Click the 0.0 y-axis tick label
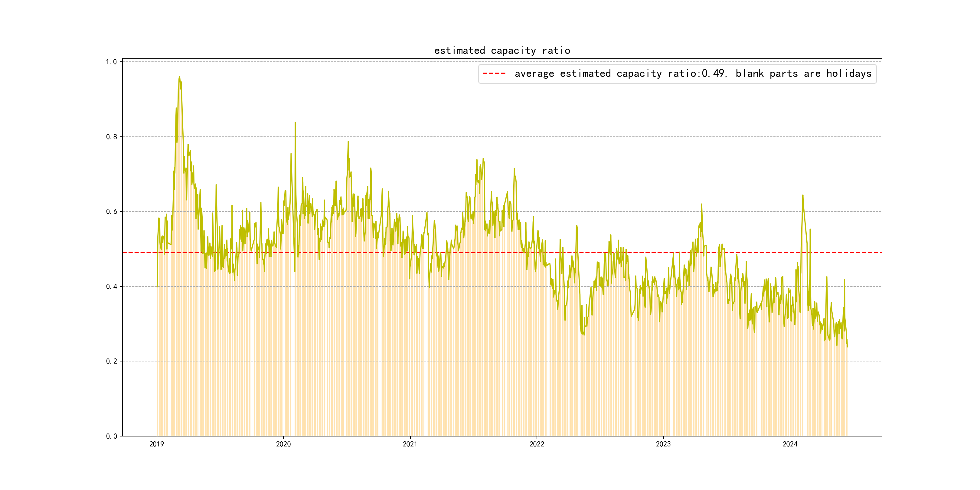The width and height of the screenshot is (980, 490). [111, 436]
